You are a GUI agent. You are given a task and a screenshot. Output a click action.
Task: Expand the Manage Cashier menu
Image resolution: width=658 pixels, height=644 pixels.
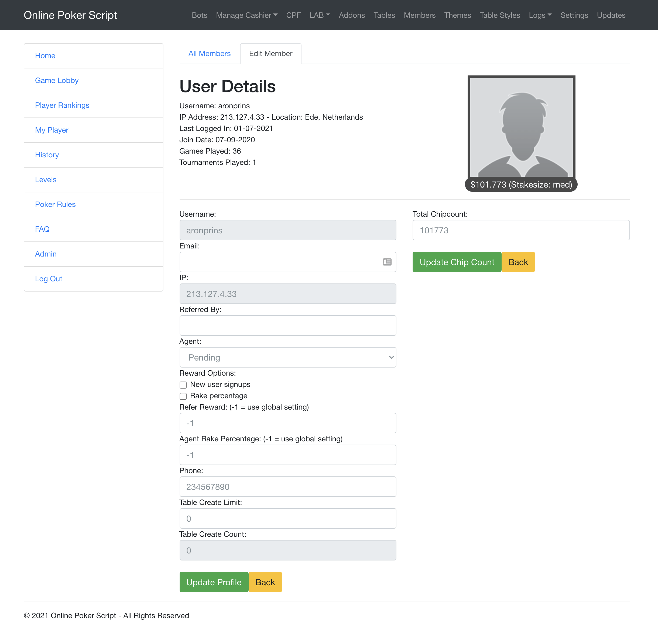click(246, 15)
